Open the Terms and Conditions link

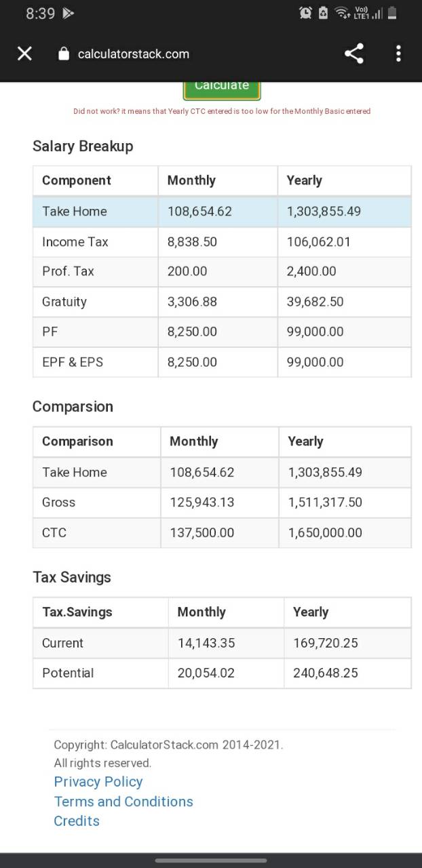click(123, 802)
